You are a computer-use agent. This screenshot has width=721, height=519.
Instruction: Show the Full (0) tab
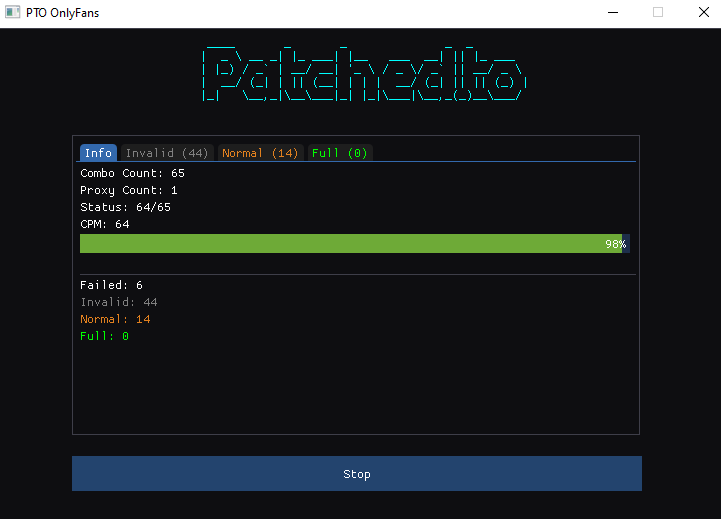click(x=340, y=153)
